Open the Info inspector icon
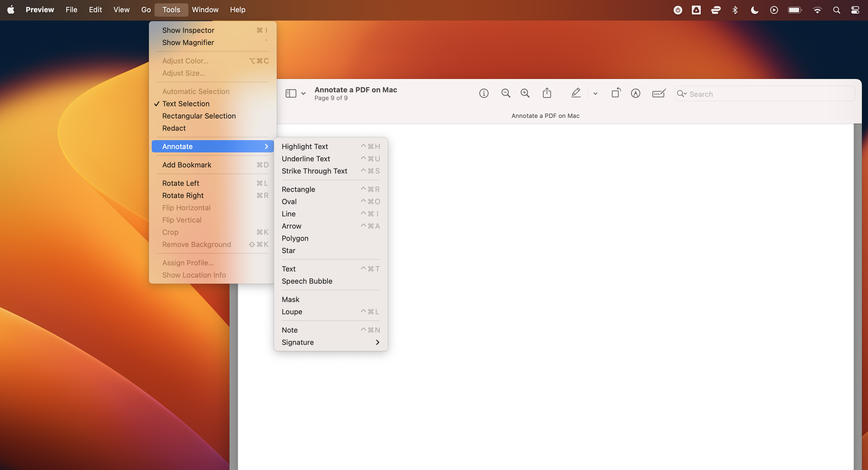This screenshot has width=868, height=470. tap(484, 93)
